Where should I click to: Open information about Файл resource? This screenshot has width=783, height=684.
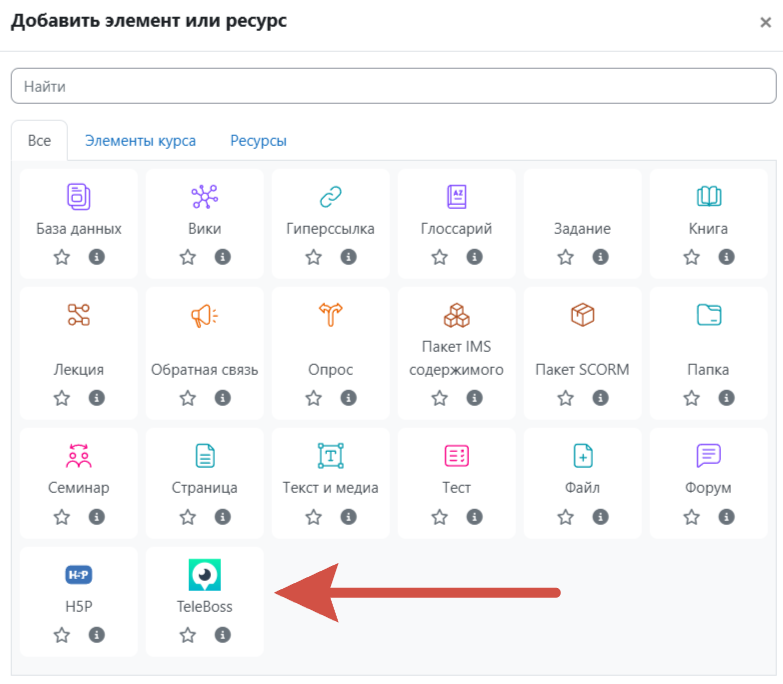pyautogui.click(x=600, y=517)
